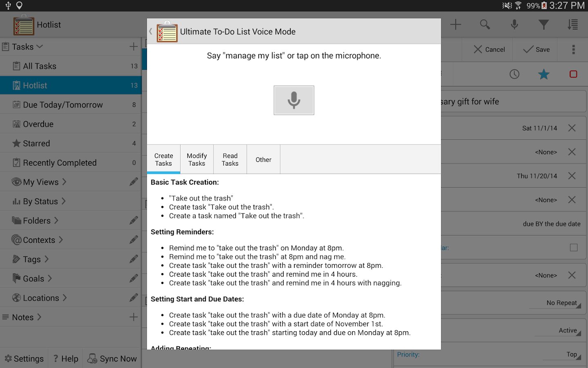Open the sort order icon
588x368 pixels.
(572, 25)
